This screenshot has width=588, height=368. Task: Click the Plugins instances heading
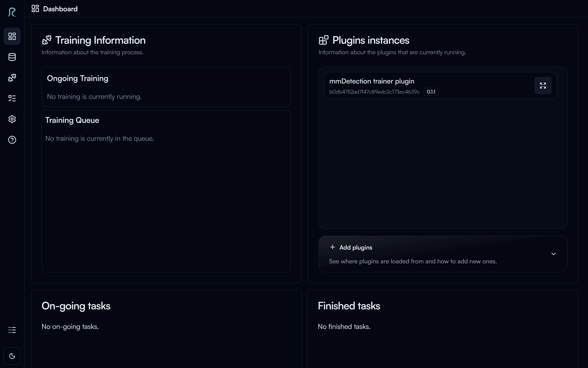tap(371, 40)
